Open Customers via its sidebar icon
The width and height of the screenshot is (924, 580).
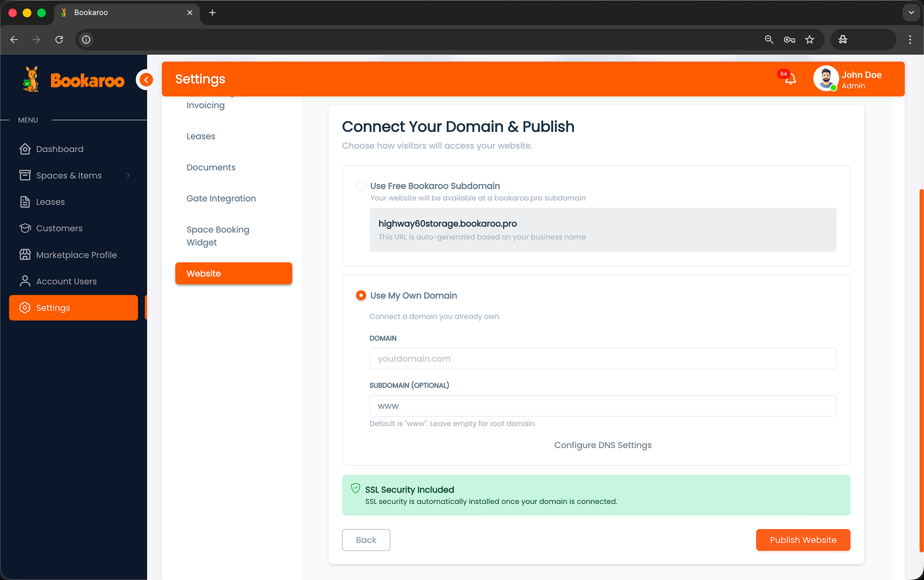click(25, 228)
